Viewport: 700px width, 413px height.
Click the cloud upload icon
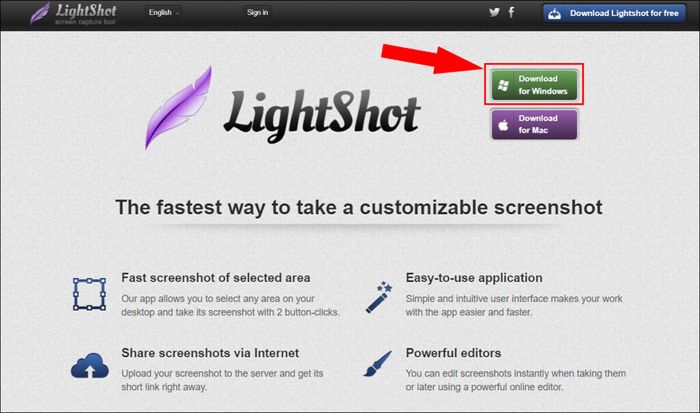(x=90, y=366)
